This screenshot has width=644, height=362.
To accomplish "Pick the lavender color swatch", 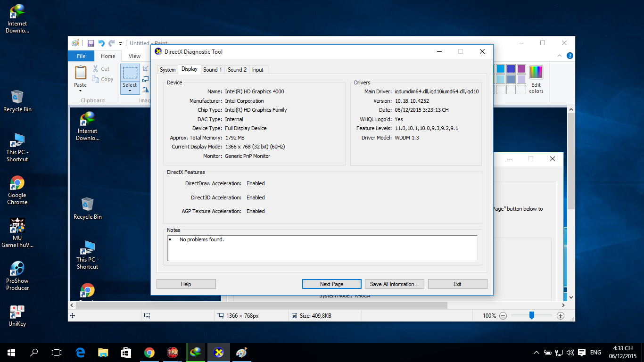I will point(521,79).
